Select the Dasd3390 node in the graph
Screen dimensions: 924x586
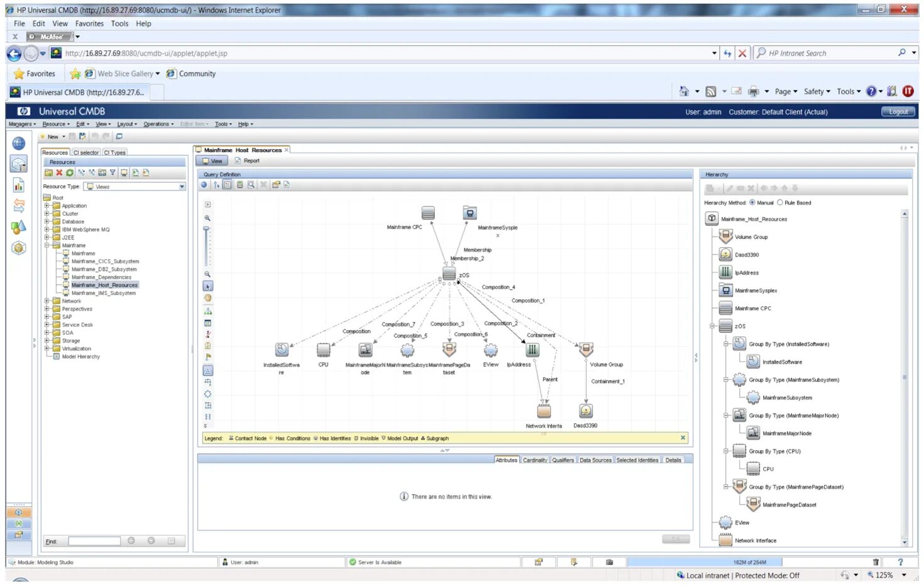coord(586,411)
